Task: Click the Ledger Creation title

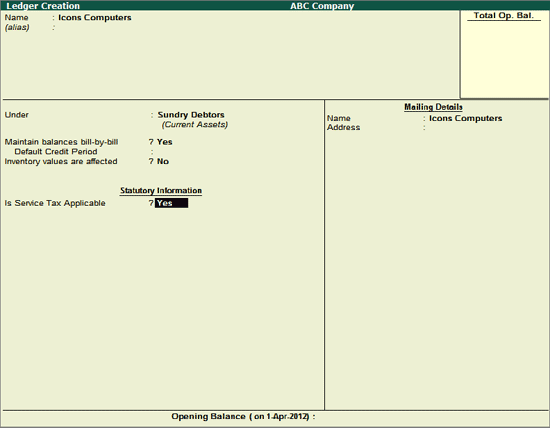Action: 43,6
